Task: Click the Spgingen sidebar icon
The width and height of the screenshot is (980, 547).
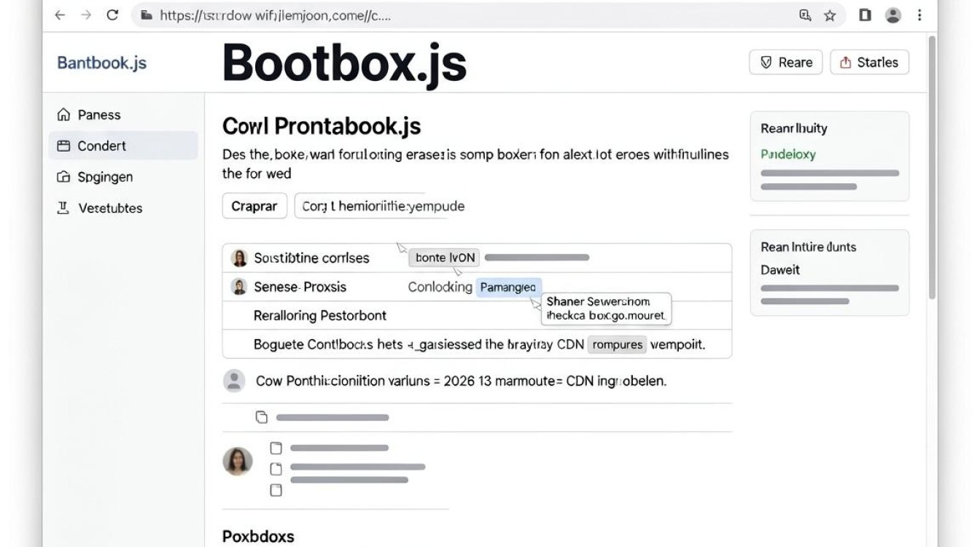Action: point(63,177)
